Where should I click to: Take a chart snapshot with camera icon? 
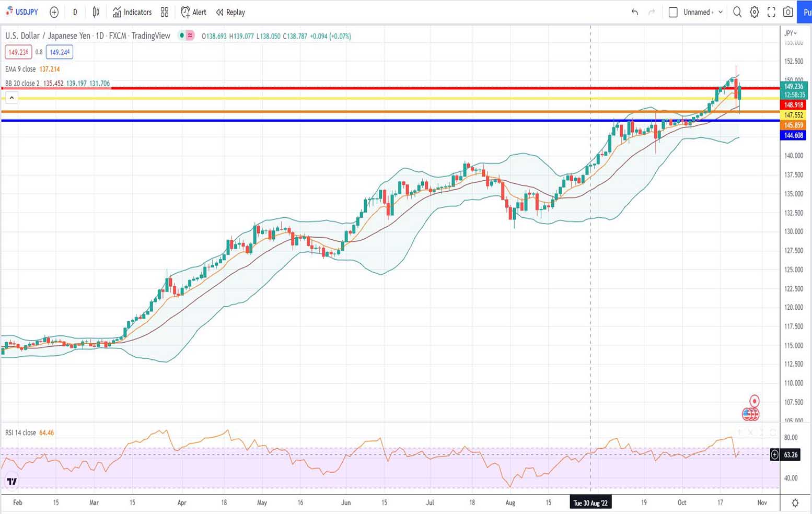788,12
